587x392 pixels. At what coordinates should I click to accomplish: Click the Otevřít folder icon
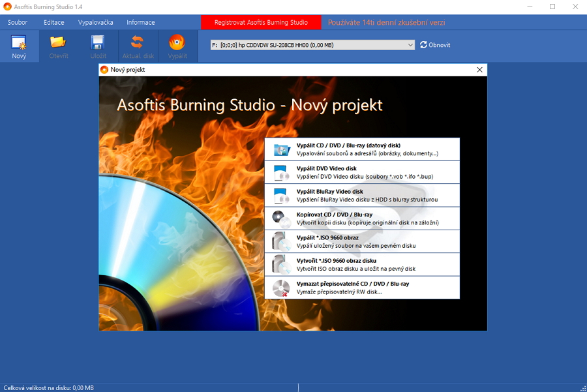(58, 42)
